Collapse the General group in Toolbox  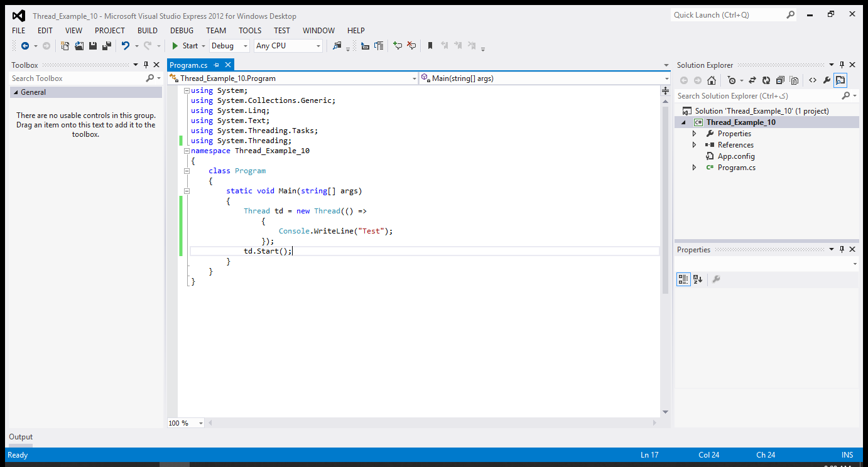pos(15,92)
